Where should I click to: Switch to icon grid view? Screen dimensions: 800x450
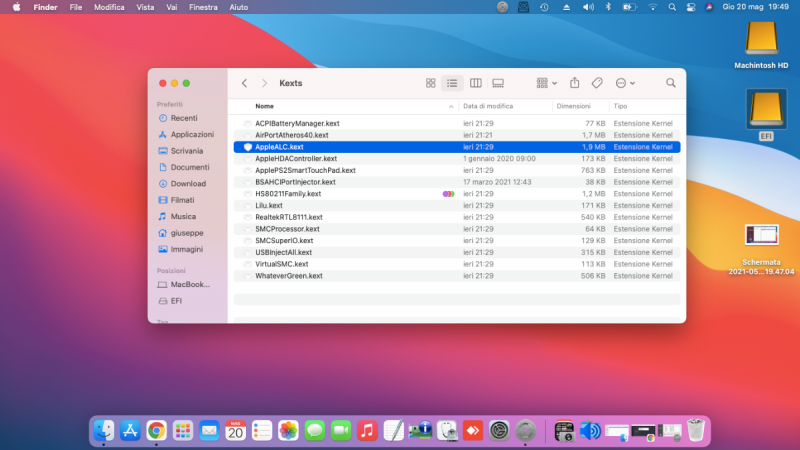click(x=431, y=83)
